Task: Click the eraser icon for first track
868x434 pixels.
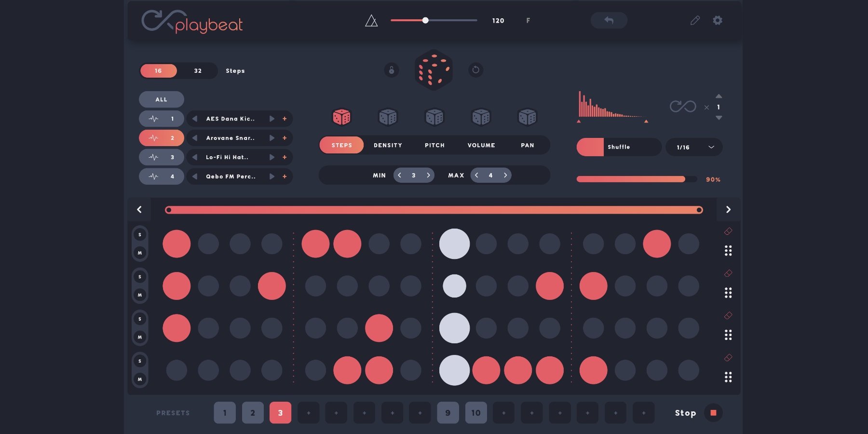Action: point(728,231)
